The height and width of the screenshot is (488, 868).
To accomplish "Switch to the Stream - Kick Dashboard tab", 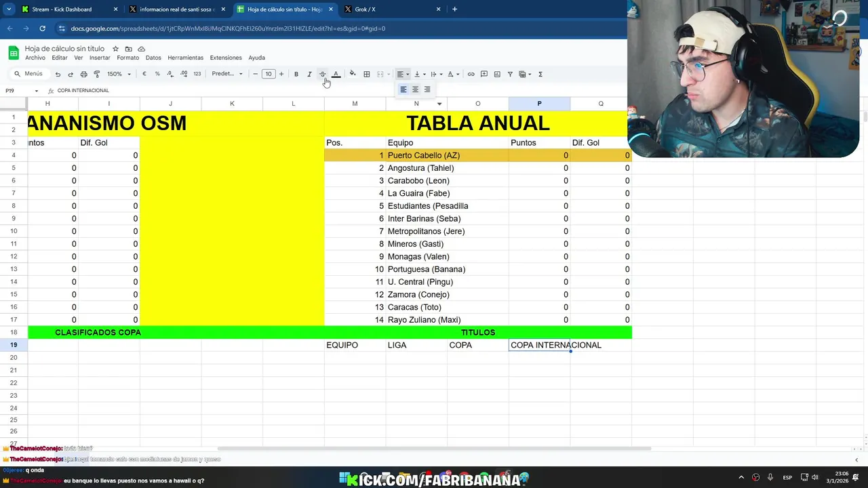I will tap(68, 9).
